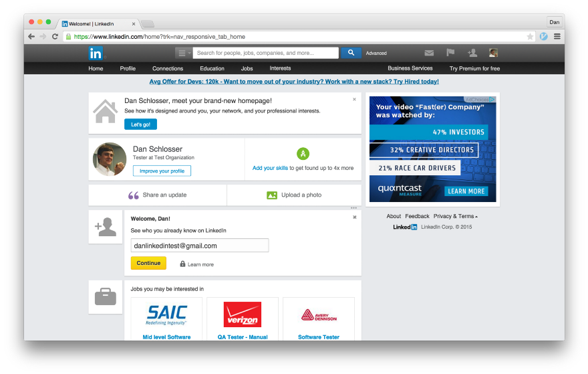Open the Education nav item

pyautogui.click(x=212, y=68)
